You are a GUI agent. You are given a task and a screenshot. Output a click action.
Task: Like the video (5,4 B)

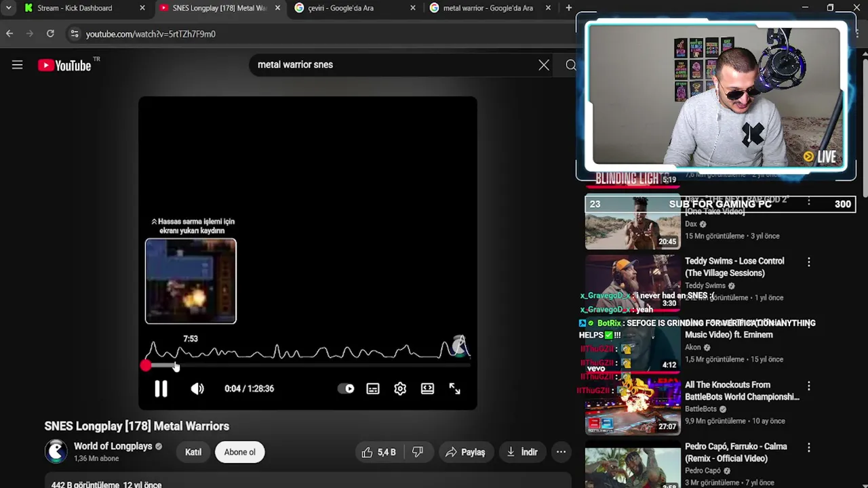(378, 452)
